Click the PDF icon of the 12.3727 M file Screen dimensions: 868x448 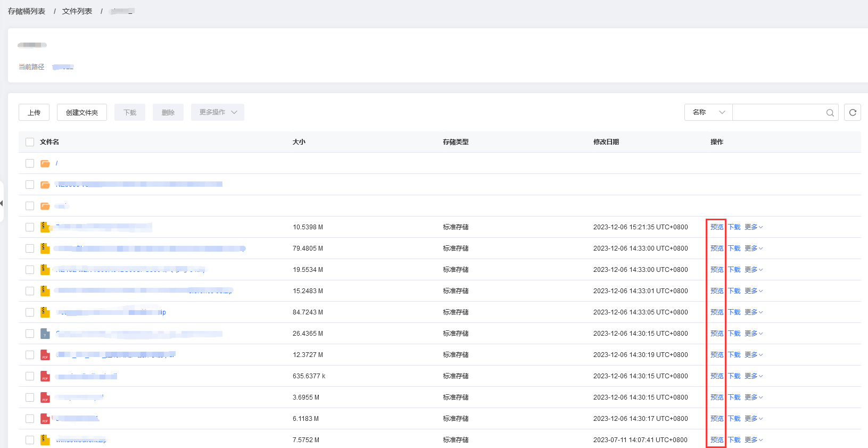tap(45, 355)
